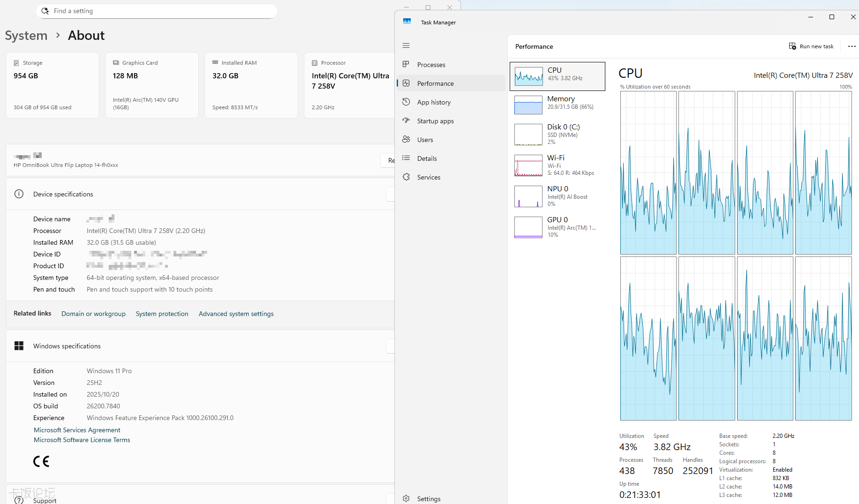Select GPU 0 performance item
The image size is (859, 504).
pyautogui.click(x=557, y=227)
